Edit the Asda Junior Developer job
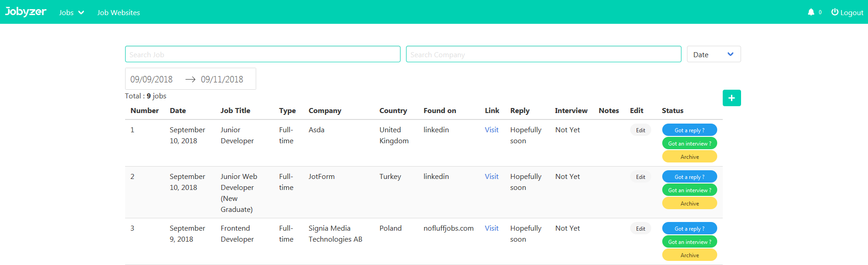Screen dimensions: 868x265 tap(640, 130)
